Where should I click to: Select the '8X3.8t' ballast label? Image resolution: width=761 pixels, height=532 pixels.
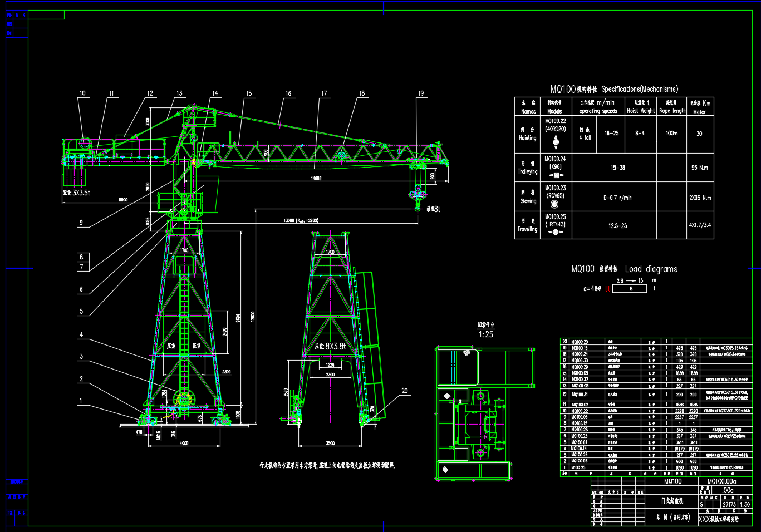pyautogui.click(x=336, y=346)
